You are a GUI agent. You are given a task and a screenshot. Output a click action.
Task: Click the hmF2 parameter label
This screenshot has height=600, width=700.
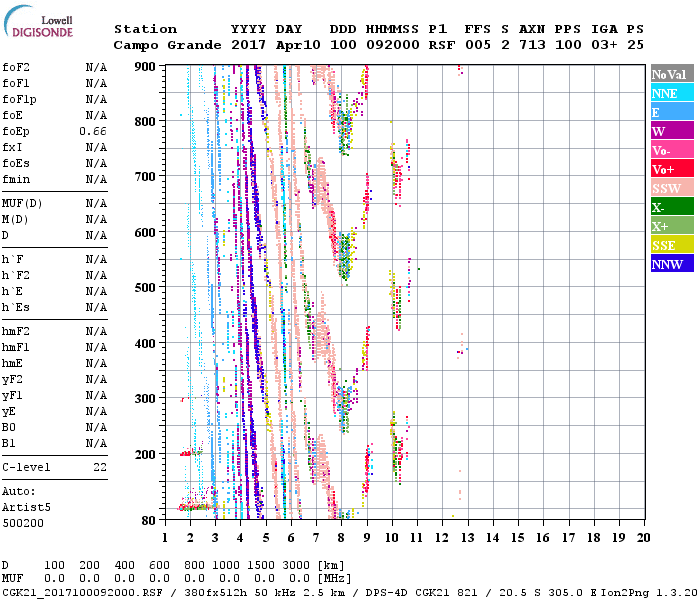16,331
